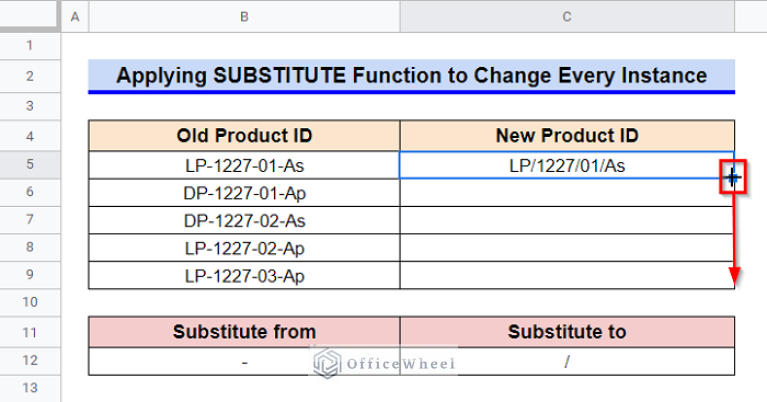This screenshot has height=402, width=767.
Task: Click the fill handle on cell C5
Action: (733, 178)
